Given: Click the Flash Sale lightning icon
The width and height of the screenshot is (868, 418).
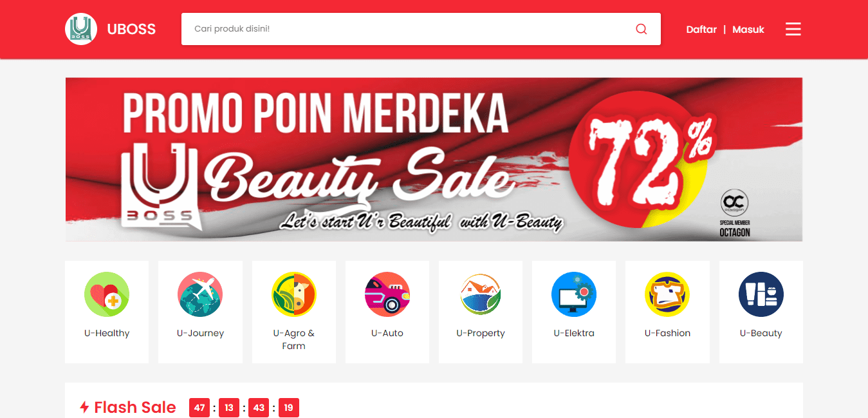Looking at the screenshot, I should (84, 407).
